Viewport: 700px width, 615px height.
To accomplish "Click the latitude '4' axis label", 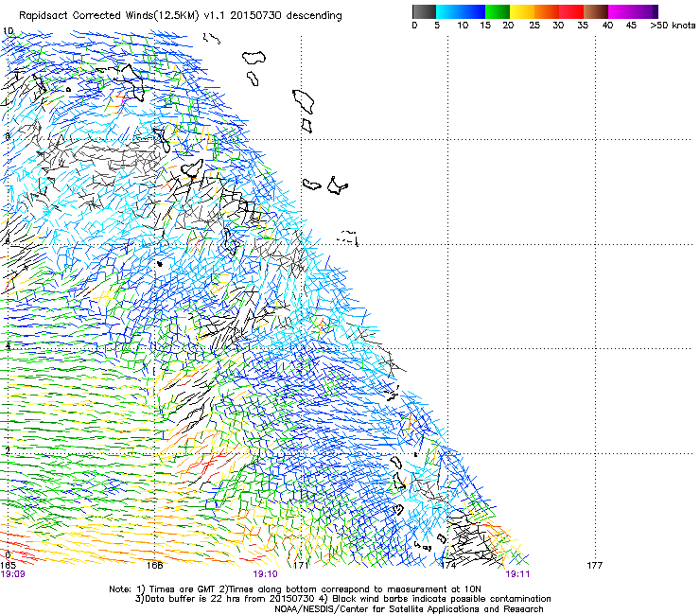I will point(8,345).
